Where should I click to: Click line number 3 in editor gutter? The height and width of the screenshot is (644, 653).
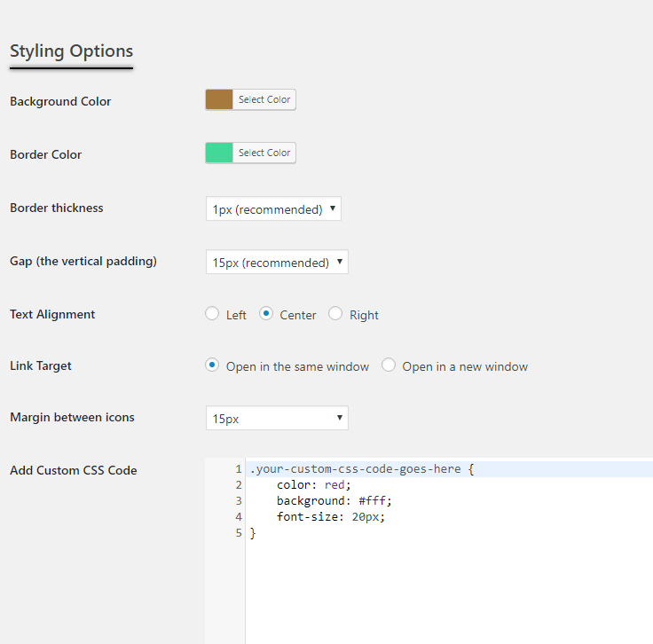(238, 501)
